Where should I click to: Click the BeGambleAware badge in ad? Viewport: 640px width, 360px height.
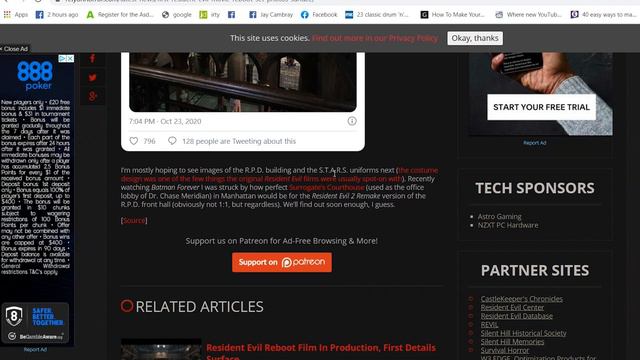click(x=35, y=336)
